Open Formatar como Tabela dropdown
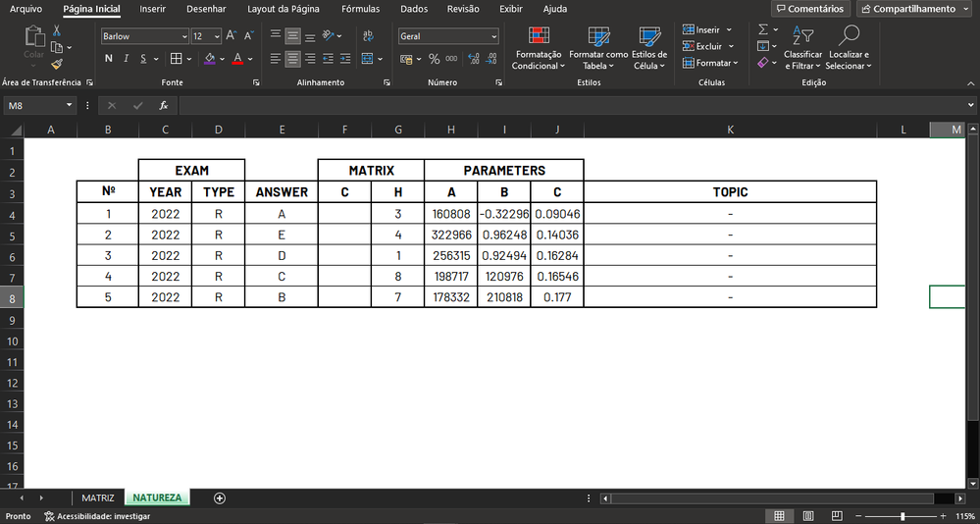 click(x=598, y=48)
